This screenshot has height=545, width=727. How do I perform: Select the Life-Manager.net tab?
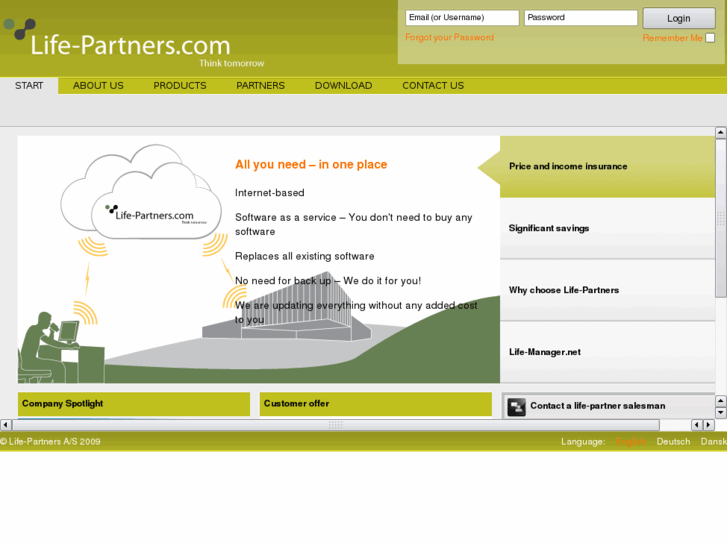coord(607,352)
